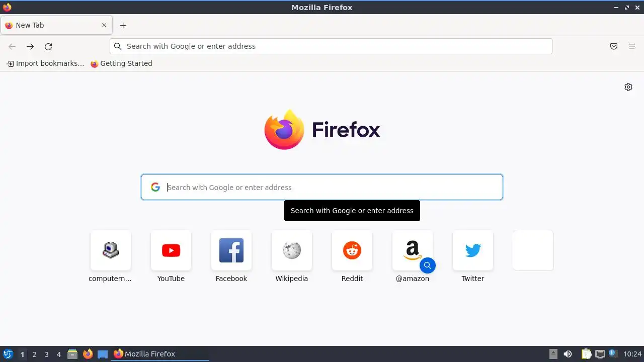The height and width of the screenshot is (362, 644).
Task: Open the @amazon search shortcut tile
Action: point(413,250)
